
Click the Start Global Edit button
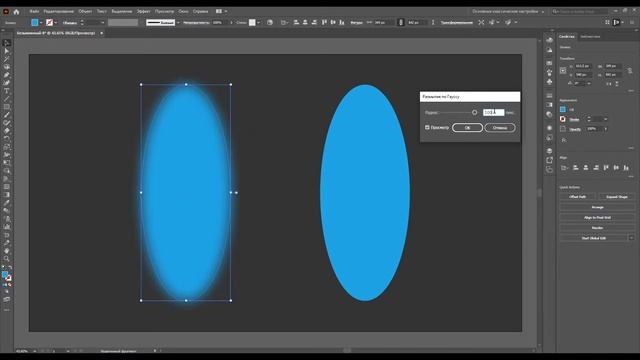(593, 238)
